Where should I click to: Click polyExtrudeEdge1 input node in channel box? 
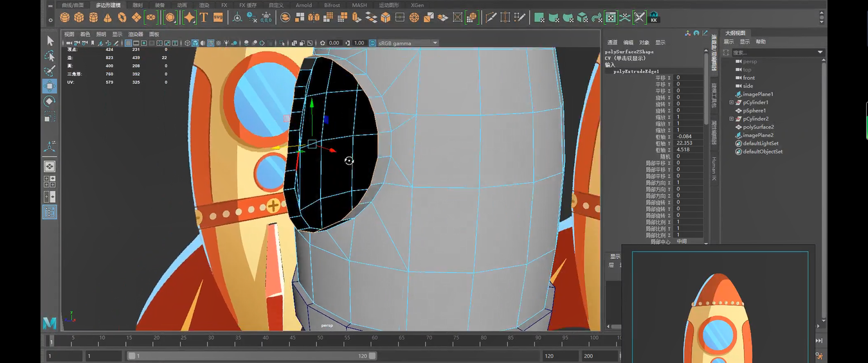tap(636, 71)
